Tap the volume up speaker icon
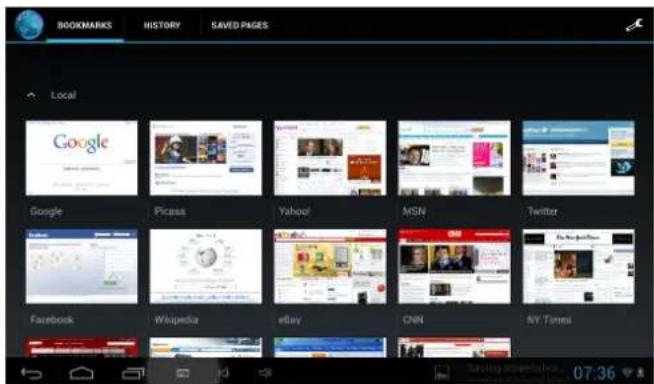The width and height of the screenshot is (654, 384). (265, 373)
